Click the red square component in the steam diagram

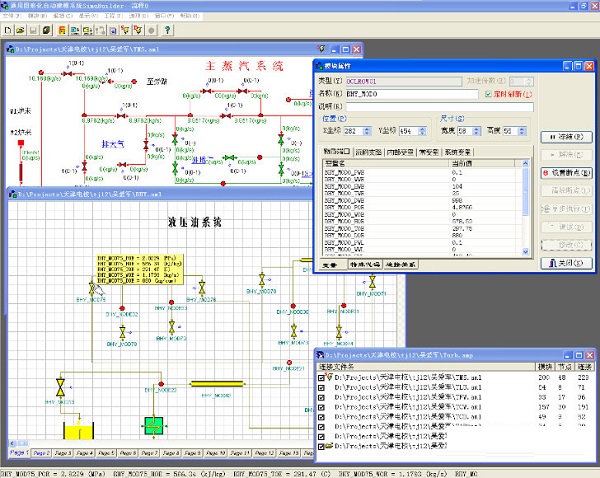point(21,143)
